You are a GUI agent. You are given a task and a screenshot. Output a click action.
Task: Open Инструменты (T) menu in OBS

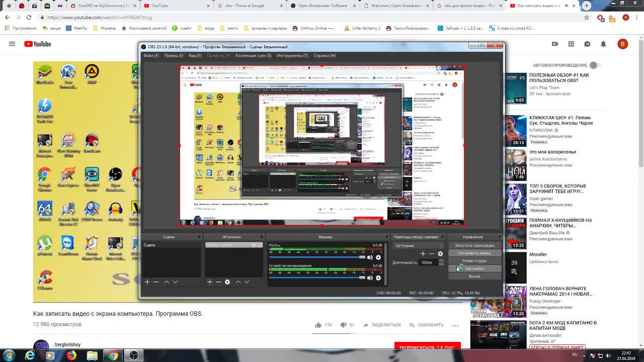pos(292,55)
